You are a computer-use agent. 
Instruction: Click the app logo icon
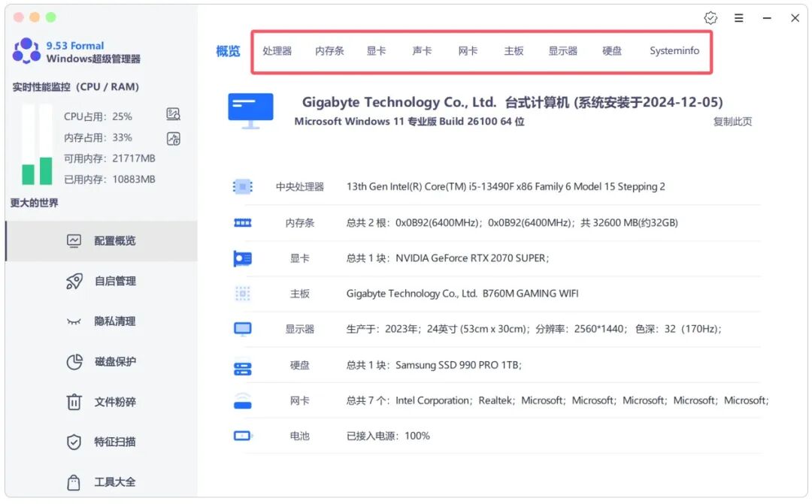click(x=26, y=51)
